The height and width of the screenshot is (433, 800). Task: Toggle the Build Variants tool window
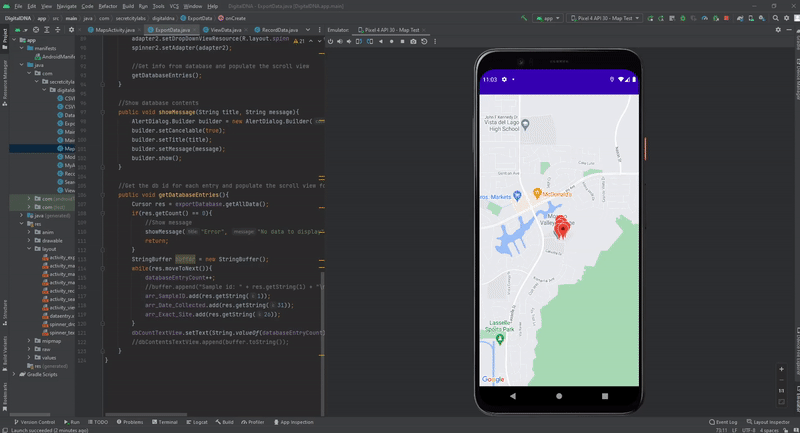[5, 354]
